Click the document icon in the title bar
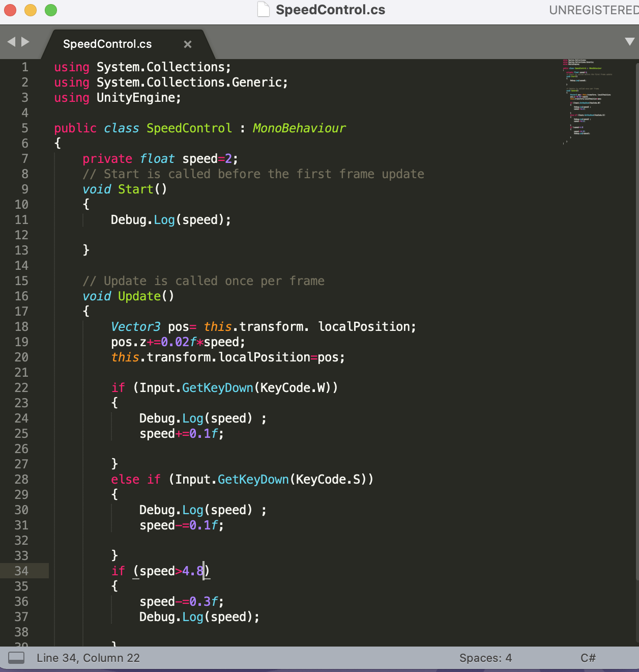This screenshot has width=639, height=672. [x=263, y=10]
